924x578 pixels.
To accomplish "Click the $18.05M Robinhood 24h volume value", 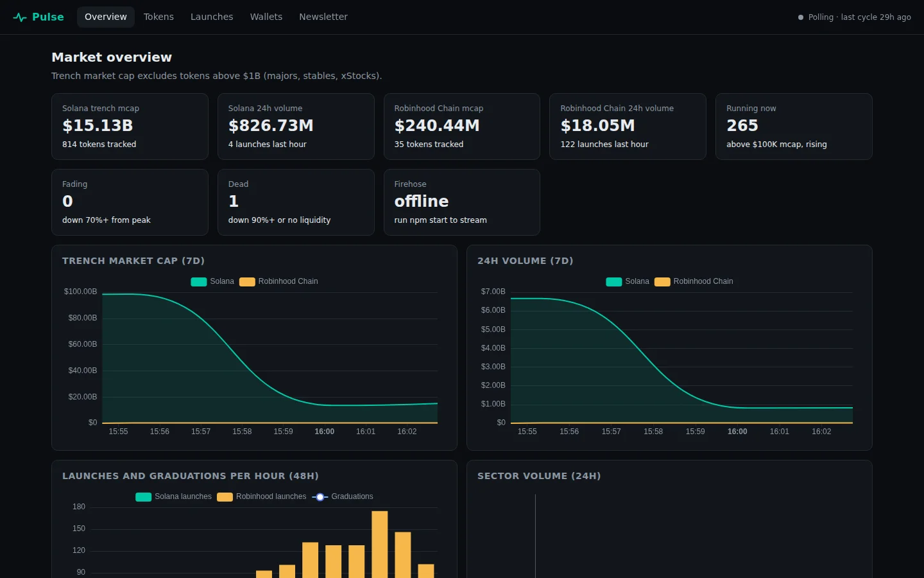I will click(597, 126).
